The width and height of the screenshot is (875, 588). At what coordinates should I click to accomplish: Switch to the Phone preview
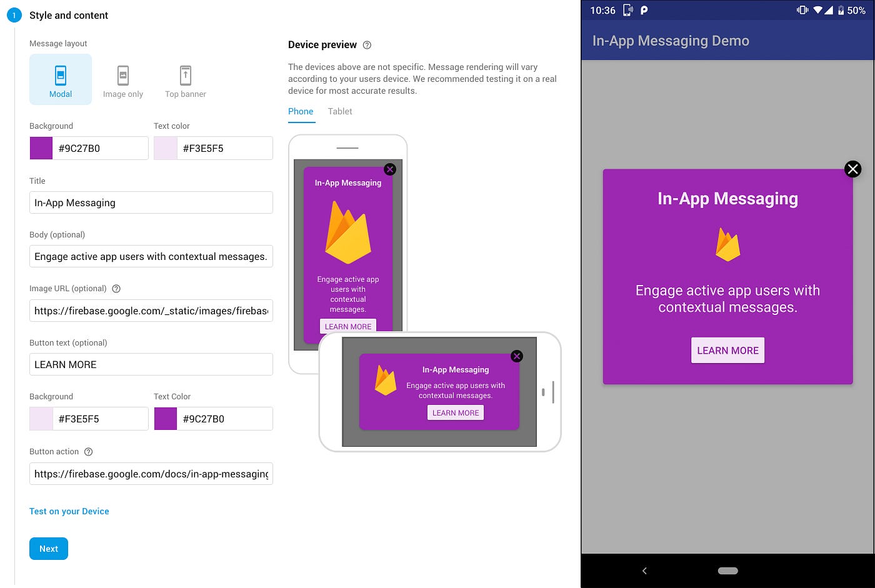pyautogui.click(x=301, y=111)
